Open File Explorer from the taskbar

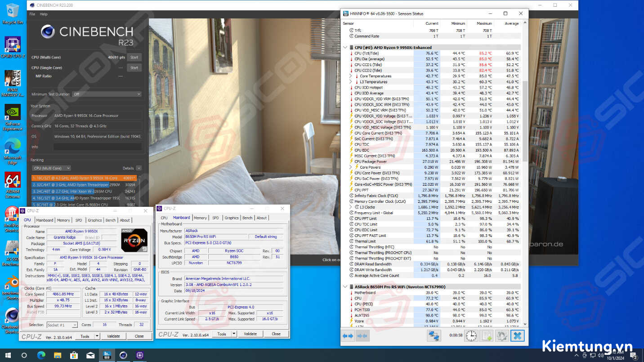click(x=58, y=355)
